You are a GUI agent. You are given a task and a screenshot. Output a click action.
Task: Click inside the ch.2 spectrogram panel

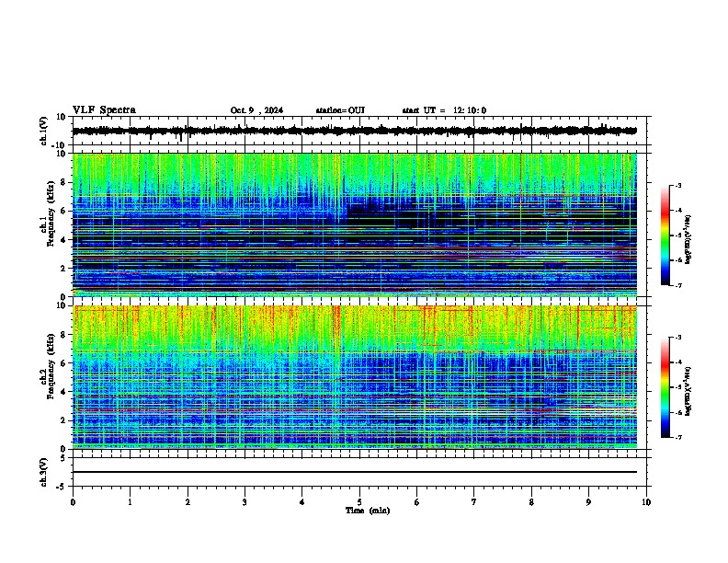[355, 377]
